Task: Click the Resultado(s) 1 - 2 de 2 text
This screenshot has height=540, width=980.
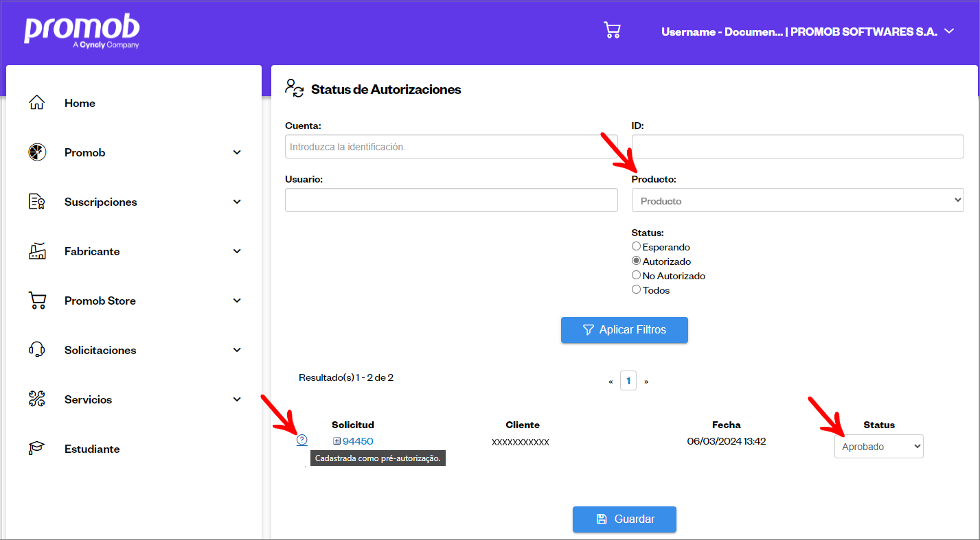Action: click(x=346, y=377)
